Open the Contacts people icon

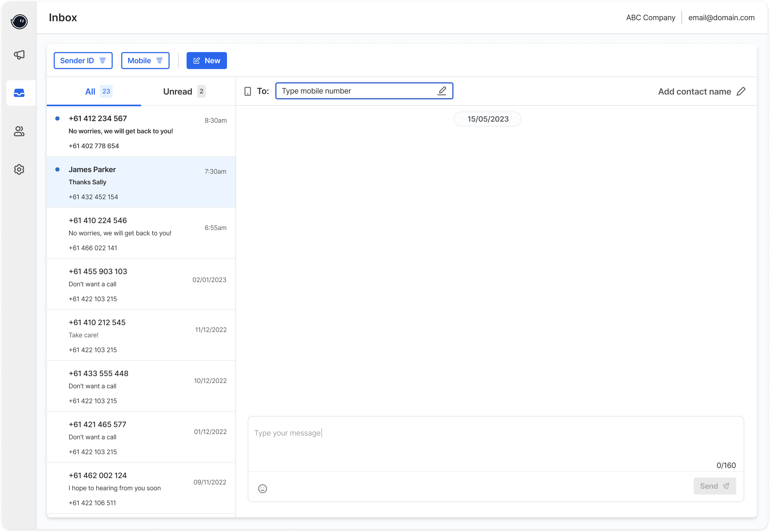[x=19, y=131]
